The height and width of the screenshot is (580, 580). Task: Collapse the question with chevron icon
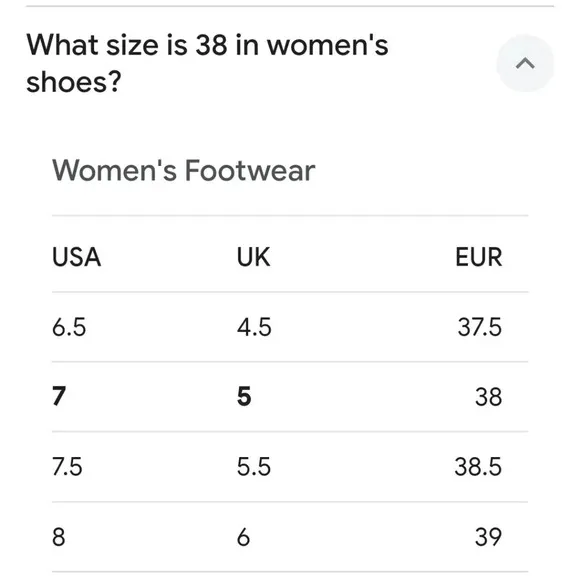point(525,63)
